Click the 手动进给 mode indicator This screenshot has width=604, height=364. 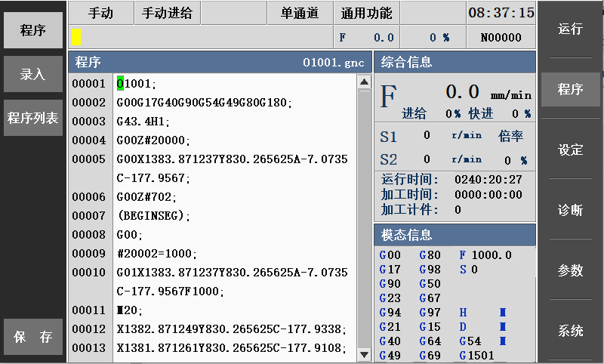pos(167,13)
